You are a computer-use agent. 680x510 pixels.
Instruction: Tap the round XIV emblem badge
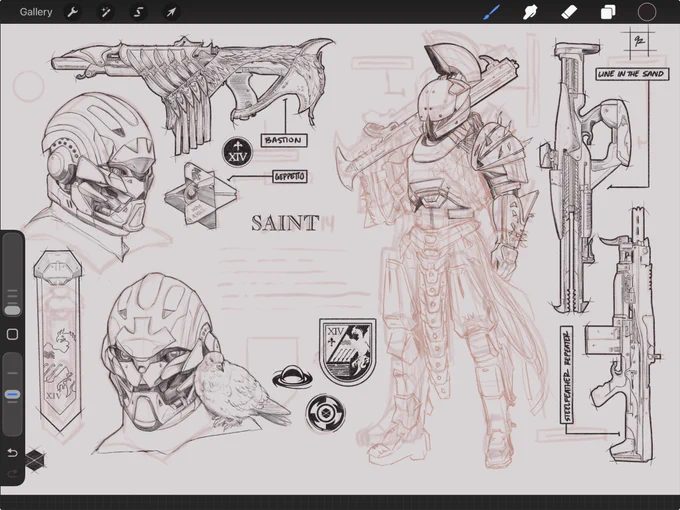tap(238, 152)
